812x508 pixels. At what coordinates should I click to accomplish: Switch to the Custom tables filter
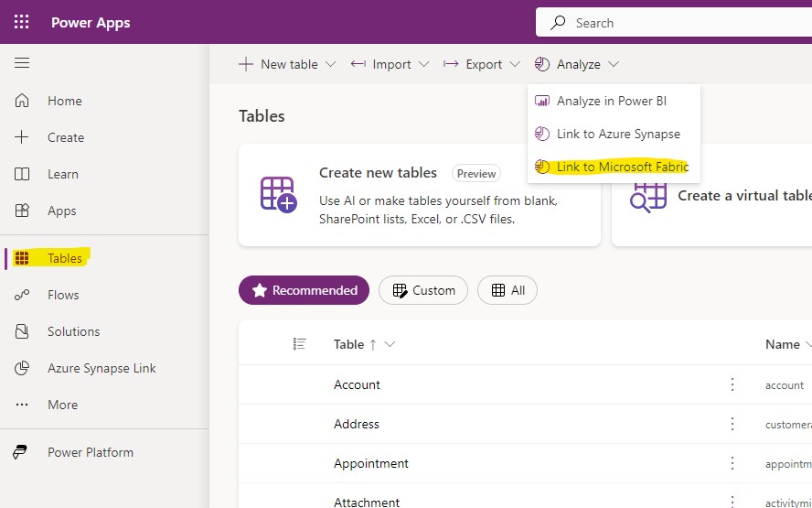(x=423, y=290)
